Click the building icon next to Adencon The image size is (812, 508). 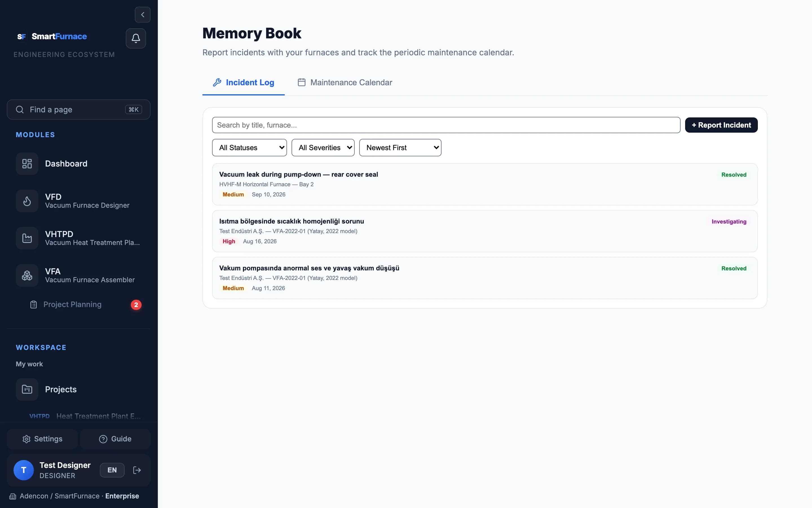13,496
